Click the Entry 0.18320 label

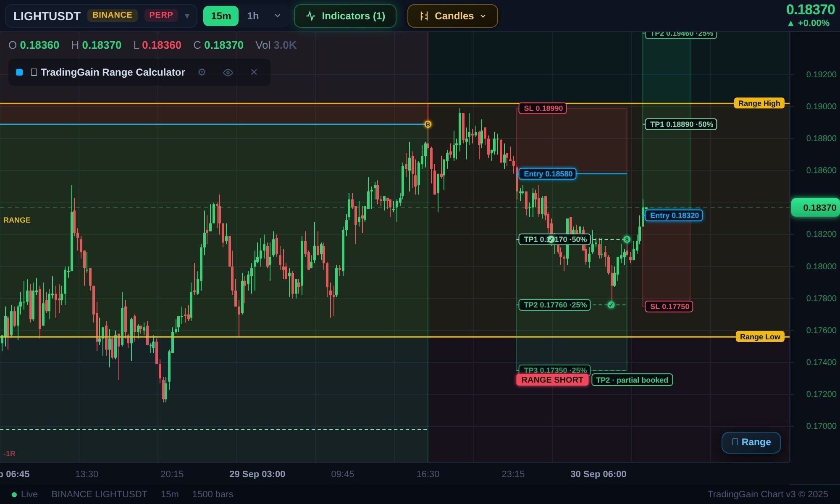pyautogui.click(x=674, y=215)
